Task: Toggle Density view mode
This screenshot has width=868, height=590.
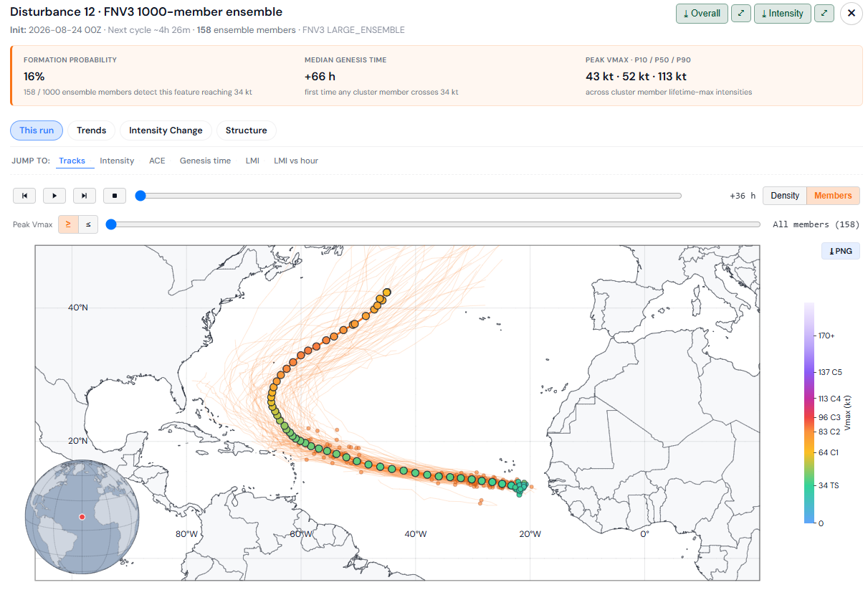Action: (x=785, y=196)
